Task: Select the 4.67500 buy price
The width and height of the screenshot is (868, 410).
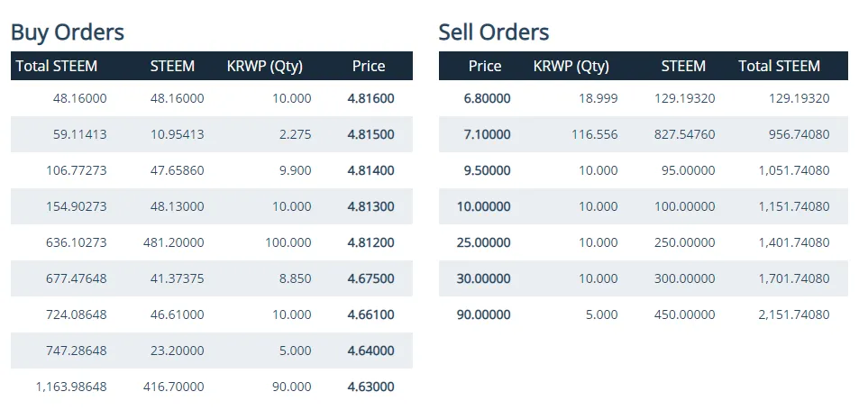Action: coord(370,278)
